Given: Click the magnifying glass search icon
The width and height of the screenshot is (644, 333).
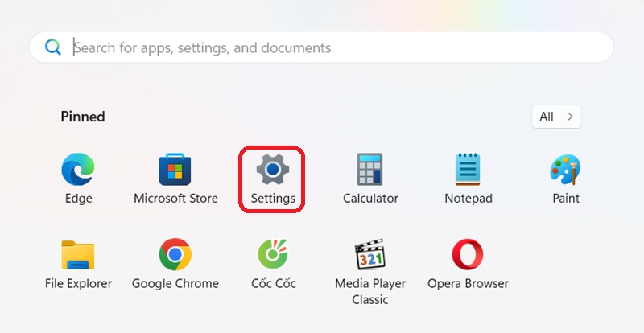Looking at the screenshot, I should 53,47.
